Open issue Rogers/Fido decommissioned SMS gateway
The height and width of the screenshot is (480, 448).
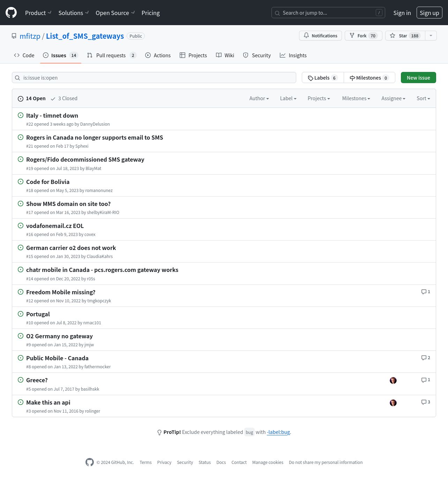(85, 160)
